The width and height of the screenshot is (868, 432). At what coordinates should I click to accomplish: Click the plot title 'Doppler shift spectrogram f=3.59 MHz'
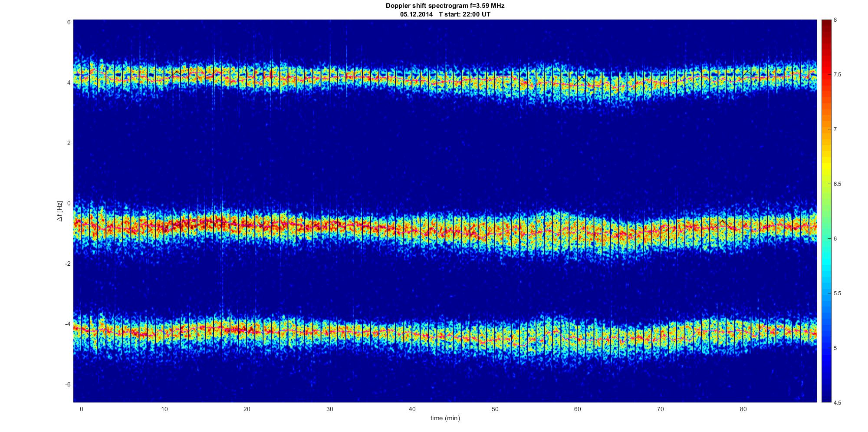(x=445, y=6)
